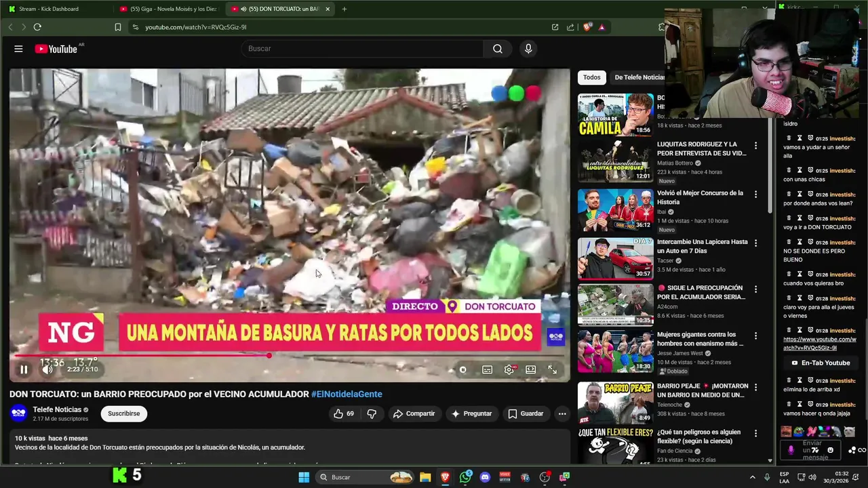Open youtube.com link in Kick chat

pos(820,344)
